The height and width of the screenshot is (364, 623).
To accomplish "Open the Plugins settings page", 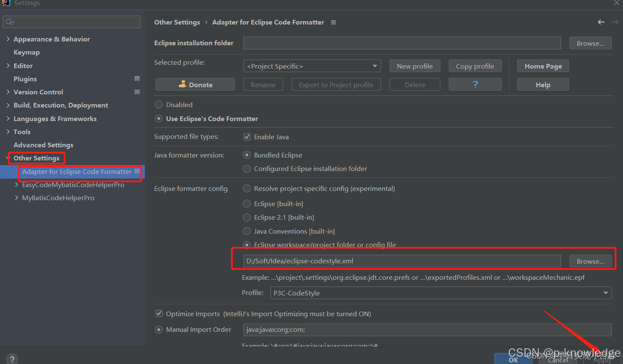I will tap(25, 79).
